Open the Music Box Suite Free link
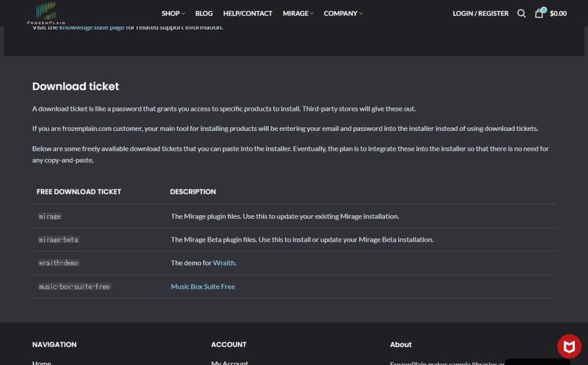The width and height of the screenshot is (588, 365). [x=203, y=286]
